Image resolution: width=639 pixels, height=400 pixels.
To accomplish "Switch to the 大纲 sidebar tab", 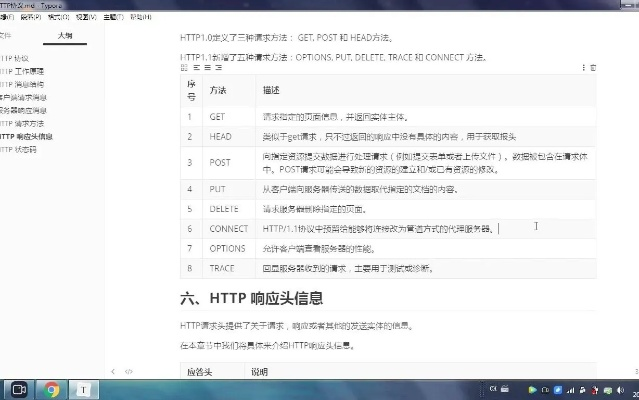I will tap(65, 35).
